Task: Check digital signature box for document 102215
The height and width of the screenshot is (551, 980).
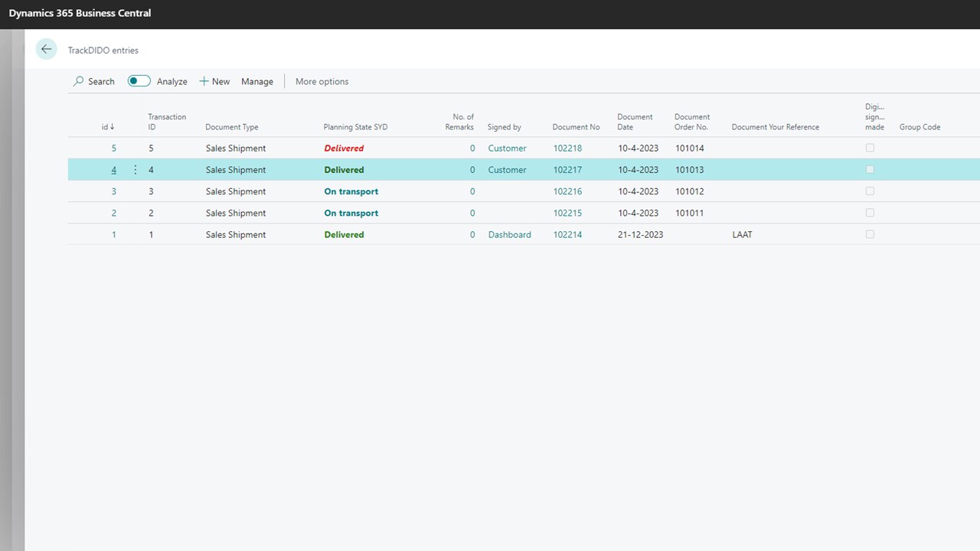Action: tap(870, 213)
